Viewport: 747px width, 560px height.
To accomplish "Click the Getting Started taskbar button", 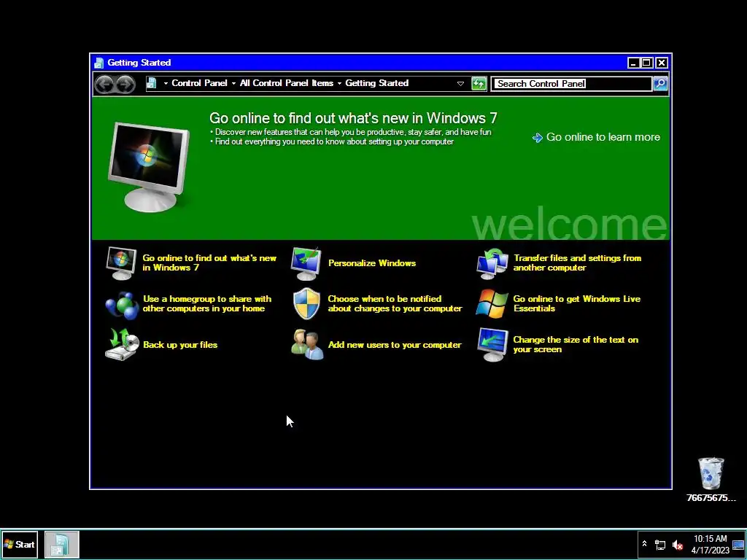I will (x=61, y=544).
